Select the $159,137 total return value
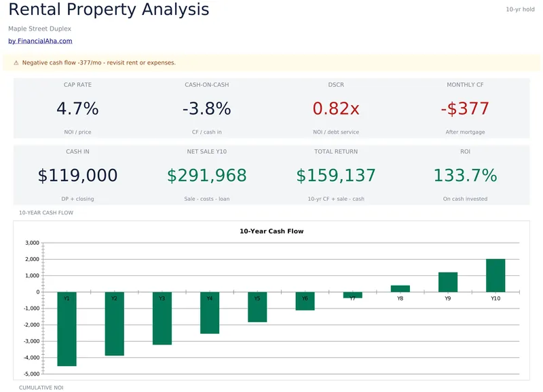Viewport: 543px width, 392px height. 336,175
